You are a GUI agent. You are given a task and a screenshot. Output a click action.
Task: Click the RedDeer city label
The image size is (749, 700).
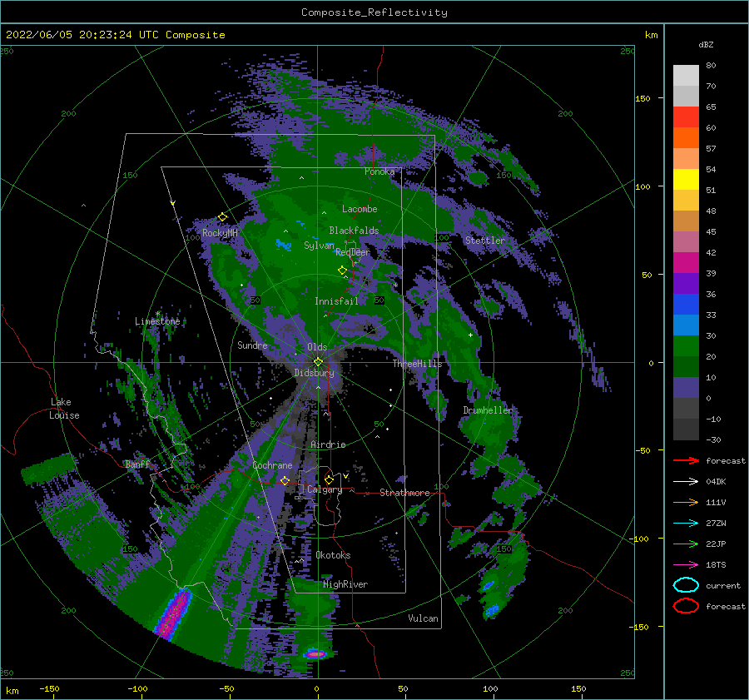[x=353, y=252]
